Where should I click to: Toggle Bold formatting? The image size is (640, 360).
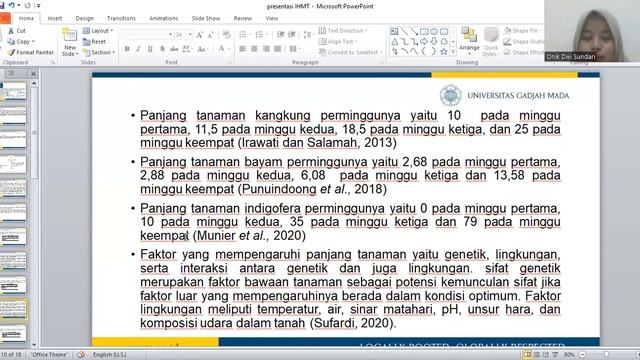[x=127, y=49]
